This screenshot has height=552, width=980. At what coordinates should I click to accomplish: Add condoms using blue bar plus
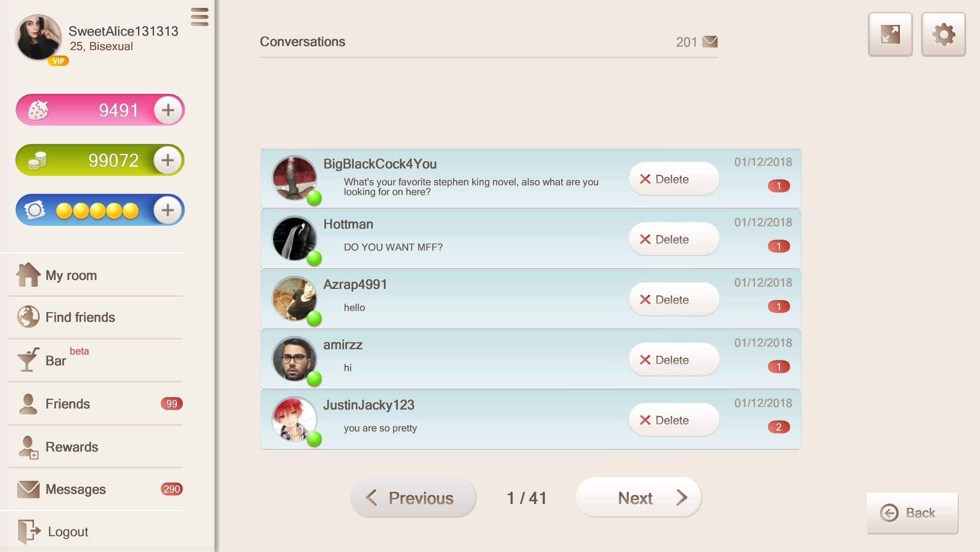[168, 210]
